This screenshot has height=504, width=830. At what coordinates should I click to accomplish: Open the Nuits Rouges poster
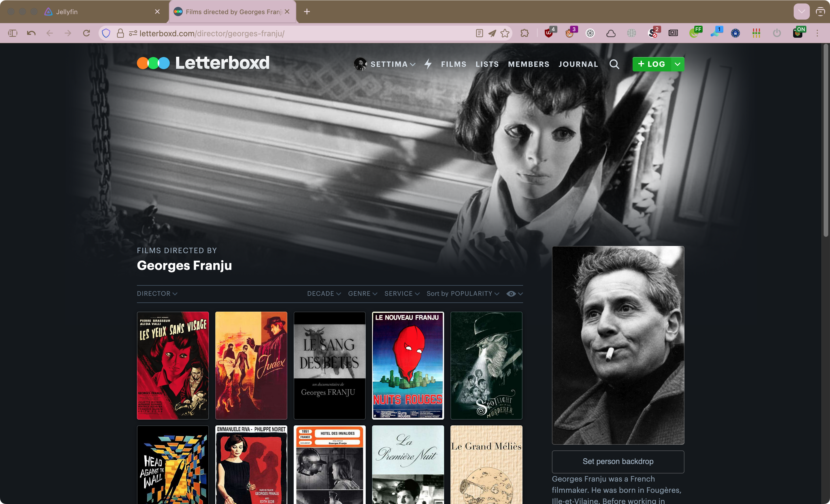408,365
